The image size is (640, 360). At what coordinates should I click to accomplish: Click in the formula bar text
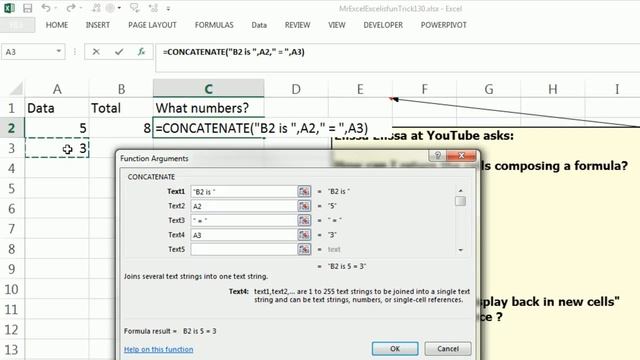pos(233,52)
